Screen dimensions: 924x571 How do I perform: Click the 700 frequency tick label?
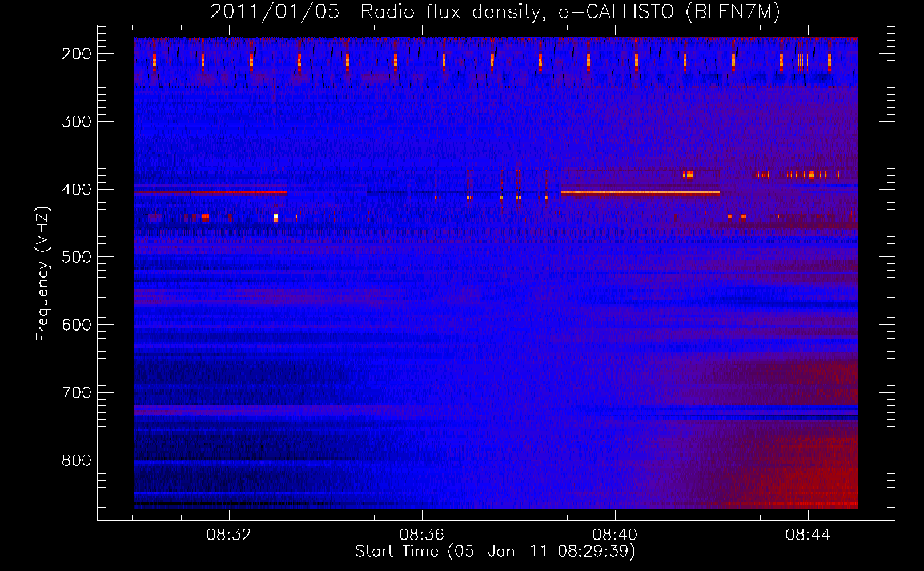click(x=77, y=393)
